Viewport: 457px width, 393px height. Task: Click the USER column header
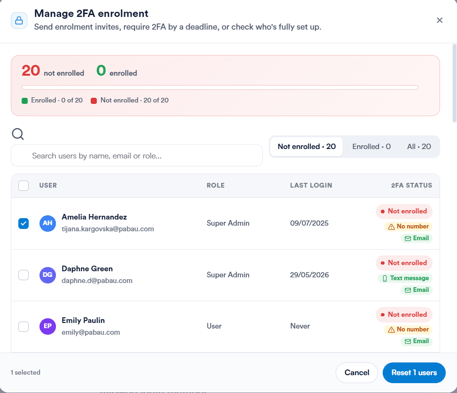(x=48, y=185)
